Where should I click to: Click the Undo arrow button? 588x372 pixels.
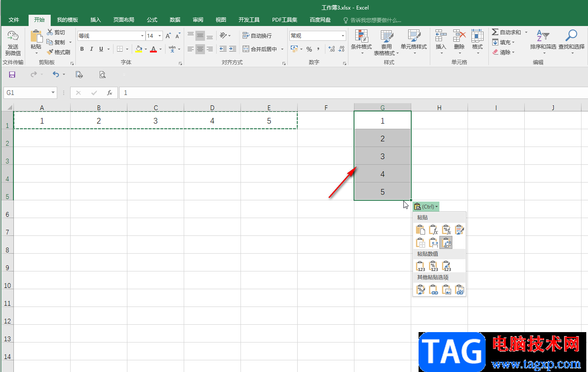pos(55,75)
